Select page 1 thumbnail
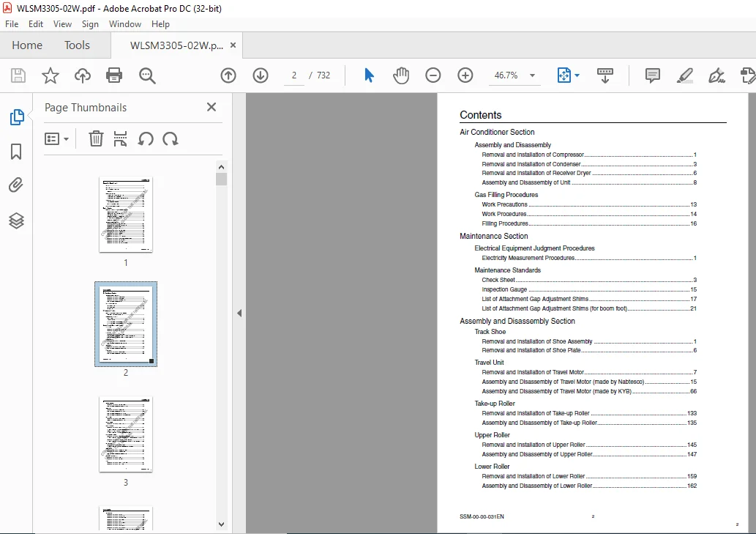Image resolution: width=756 pixels, height=534 pixels. coord(126,215)
